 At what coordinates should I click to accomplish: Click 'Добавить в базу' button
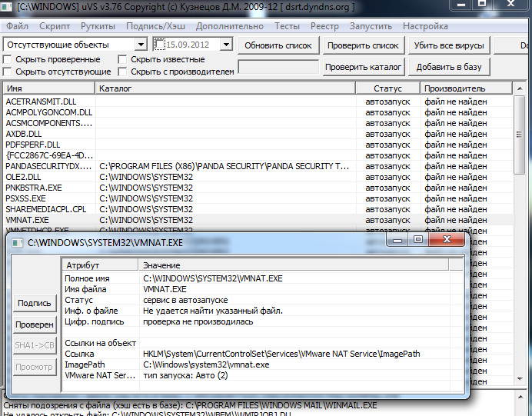449,67
